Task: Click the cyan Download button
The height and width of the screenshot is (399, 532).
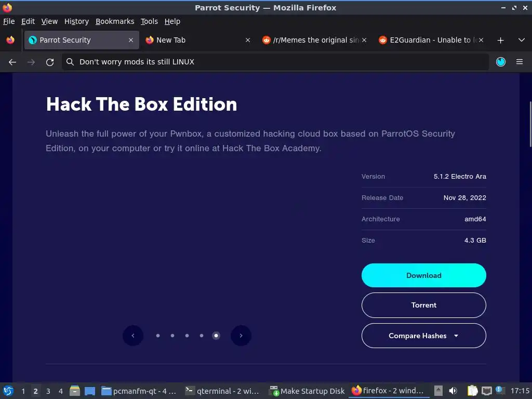Action: point(423,275)
